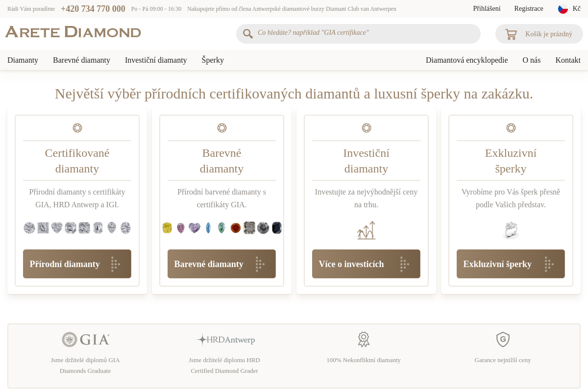Click the search magnifier icon
588x392 pixels.
(248, 34)
